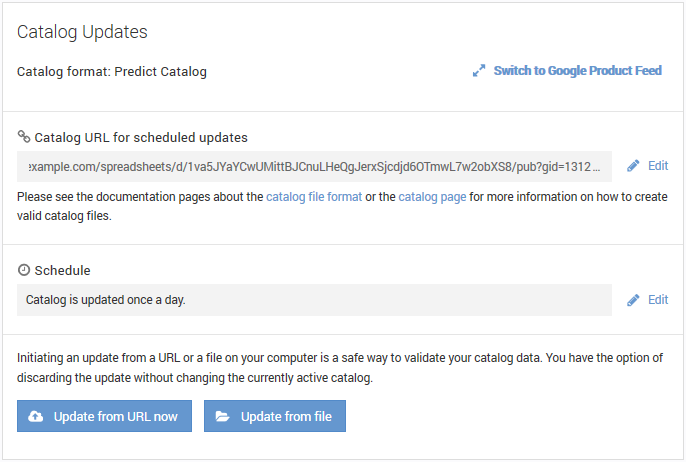Click the cloud upload icon in the URL button
The image size is (686, 462).
pyautogui.click(x=36, y=417)
